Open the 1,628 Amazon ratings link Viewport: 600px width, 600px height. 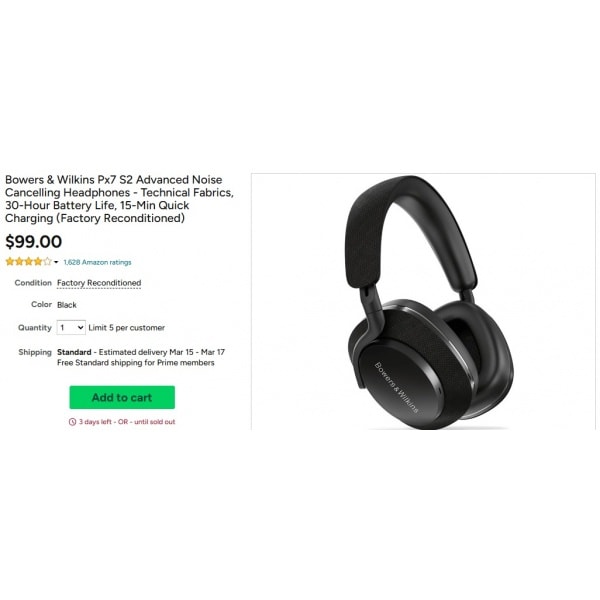point(97,262)
